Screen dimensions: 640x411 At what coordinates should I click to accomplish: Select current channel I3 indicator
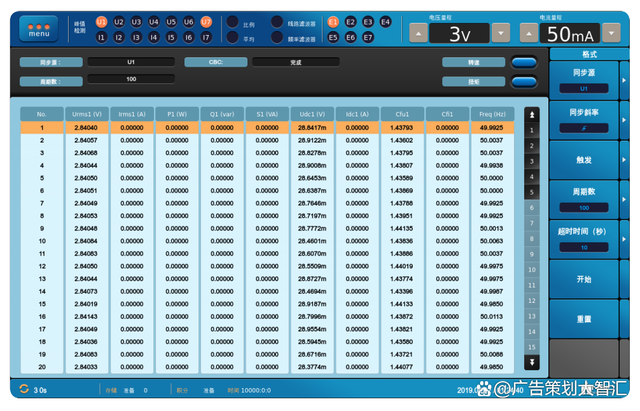click(x=136, y=38)
